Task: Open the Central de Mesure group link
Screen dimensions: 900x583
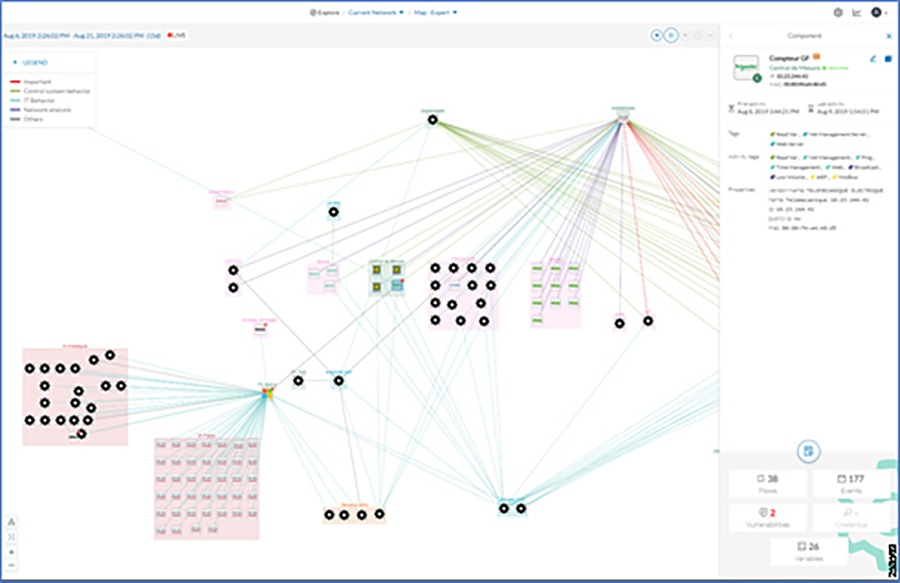Action: (794, 68)
